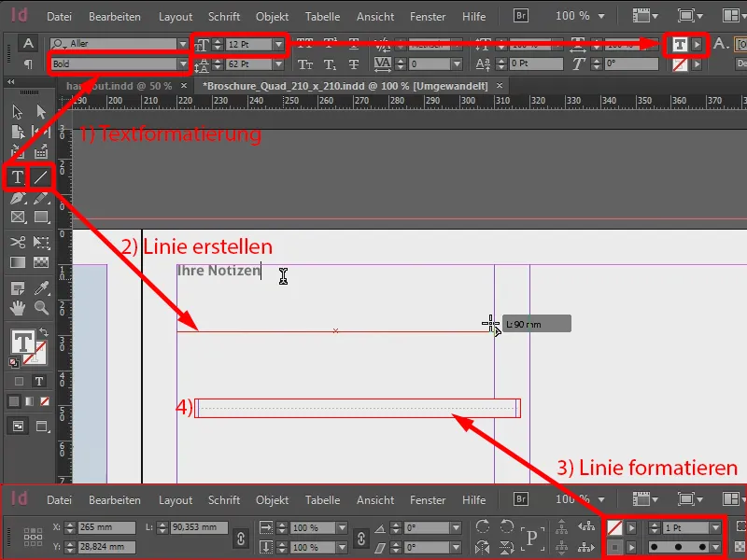Open the Fenster menu
Image resolution: width=747 pixels, height=560 pixels.
coord(428,16)
